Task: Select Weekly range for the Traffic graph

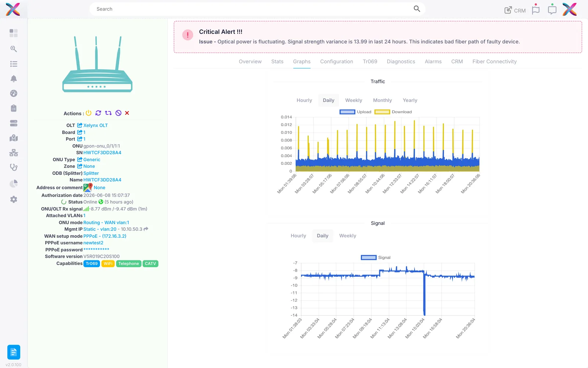Action: click(x=354, y=100)
